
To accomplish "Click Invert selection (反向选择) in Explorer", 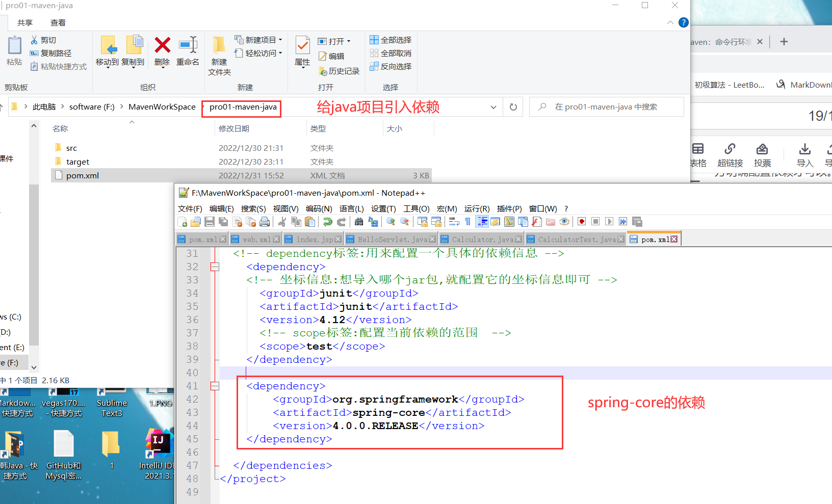I will tap(391, 66).
